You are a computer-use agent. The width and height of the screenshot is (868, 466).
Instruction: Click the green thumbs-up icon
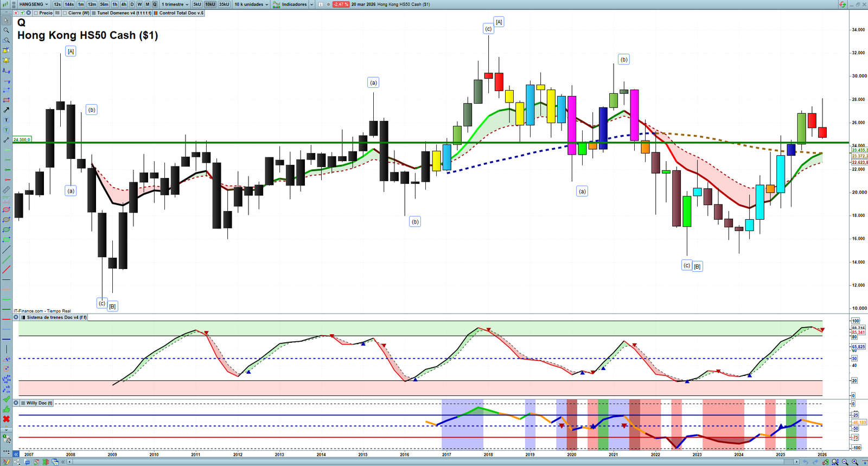(6, 409)
